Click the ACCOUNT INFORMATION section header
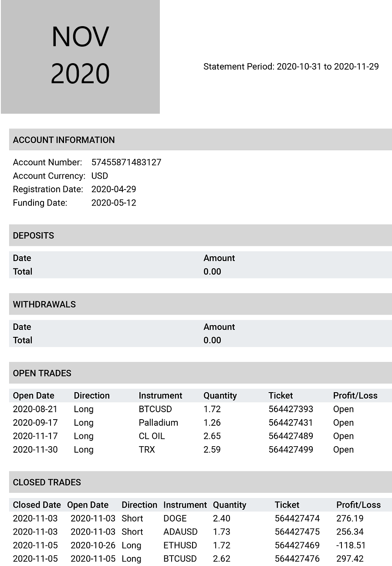 200,139
